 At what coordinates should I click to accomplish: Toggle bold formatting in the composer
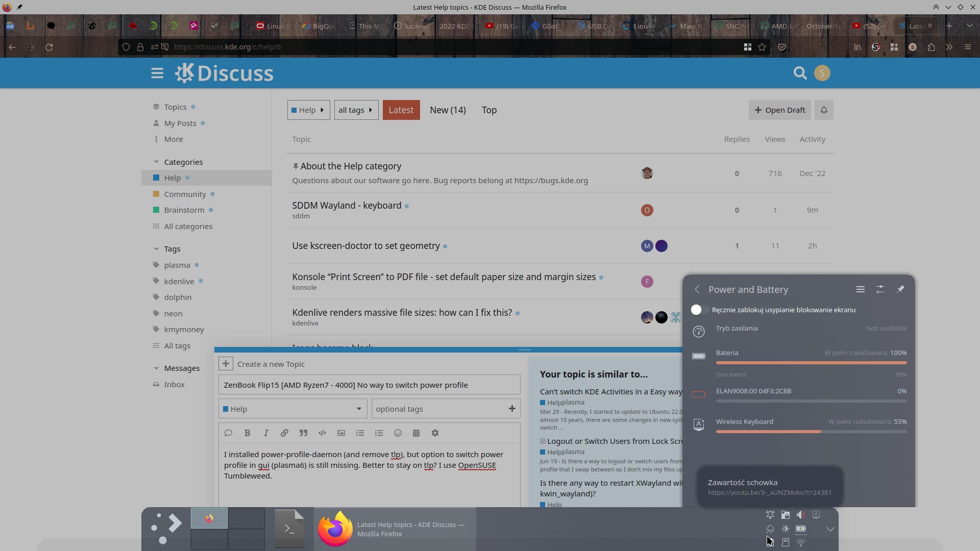pyautogui.click(x=247, y=433)
